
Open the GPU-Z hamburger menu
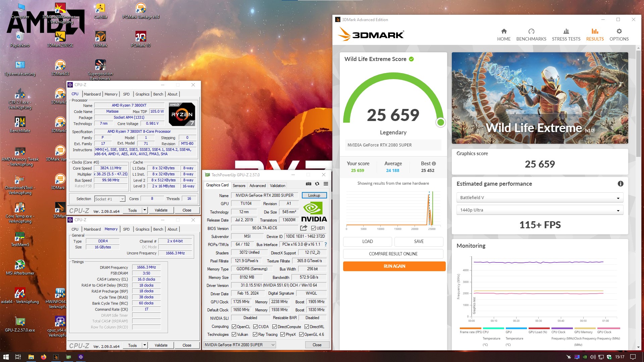click(x=326, y=184)
